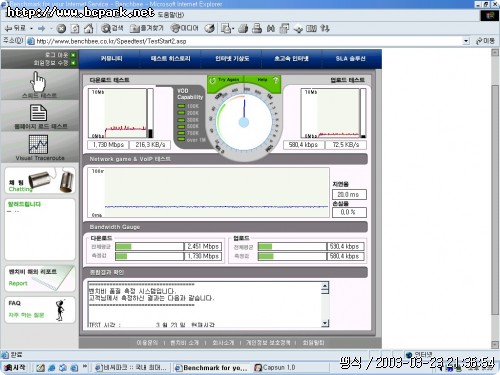The height and width of the screenshot is (375, 500).
Task: Click the 20.0 ms latency value
Action: [349, 194]
